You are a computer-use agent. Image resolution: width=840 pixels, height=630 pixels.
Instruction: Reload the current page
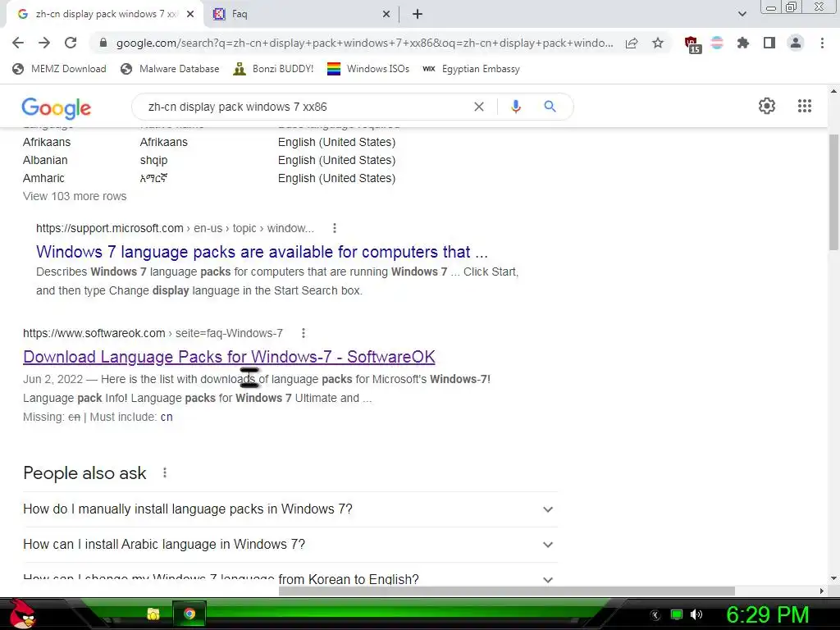[71, 43]
